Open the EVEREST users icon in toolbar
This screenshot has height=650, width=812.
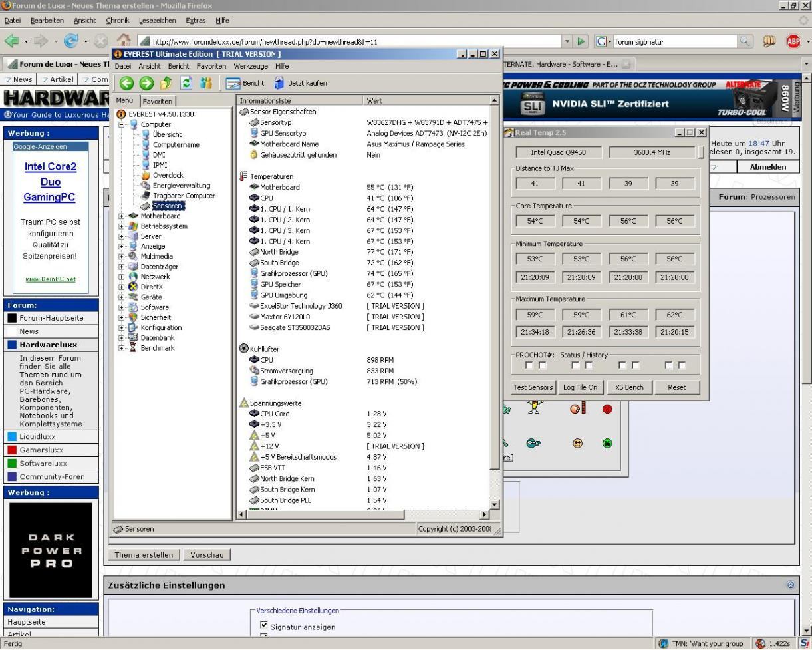click(206, 83)
